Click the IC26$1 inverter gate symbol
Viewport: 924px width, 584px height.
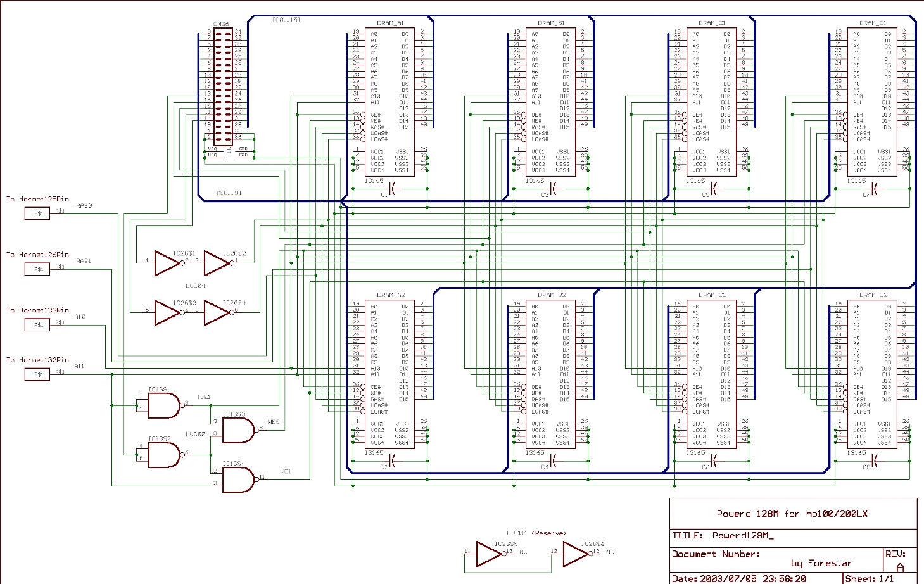pyautogui.click(x=167, y=263)
